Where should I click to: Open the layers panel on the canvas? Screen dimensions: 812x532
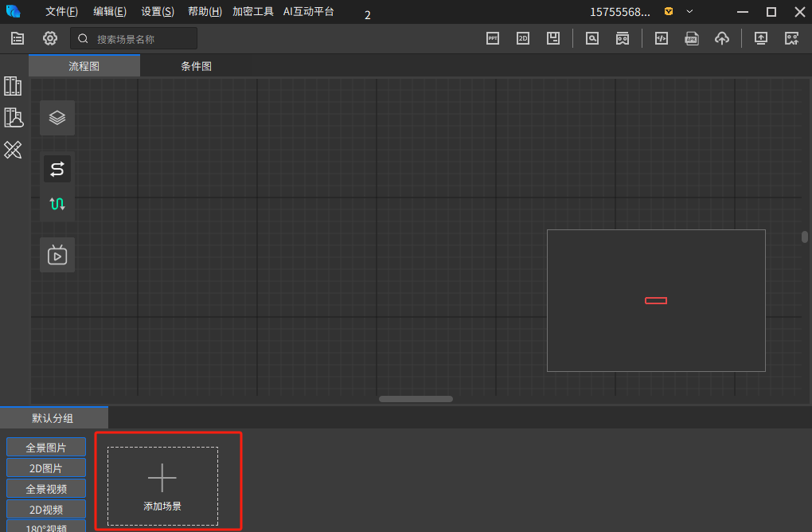tap(57, 117)
